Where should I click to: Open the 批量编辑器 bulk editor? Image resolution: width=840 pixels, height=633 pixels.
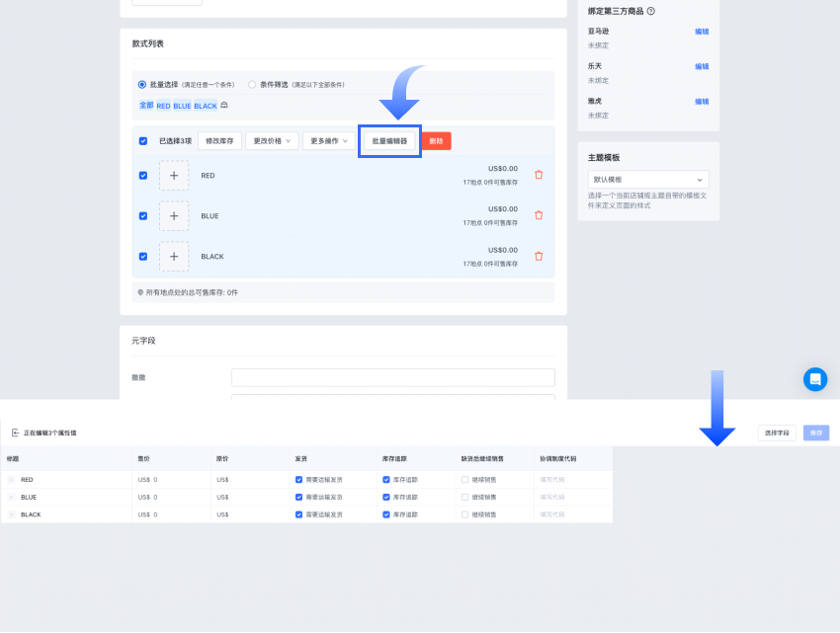[389, 141]
